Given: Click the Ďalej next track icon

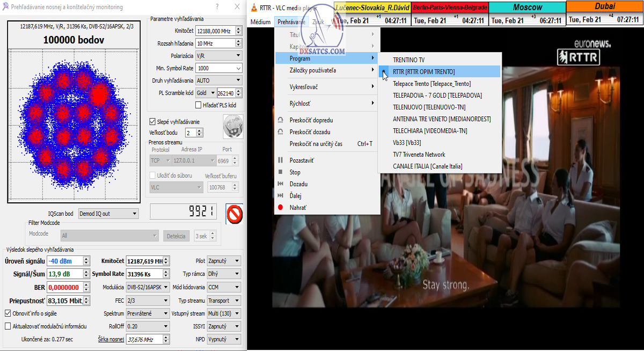Looking at the screenshot, I should [x=280, y=196].
